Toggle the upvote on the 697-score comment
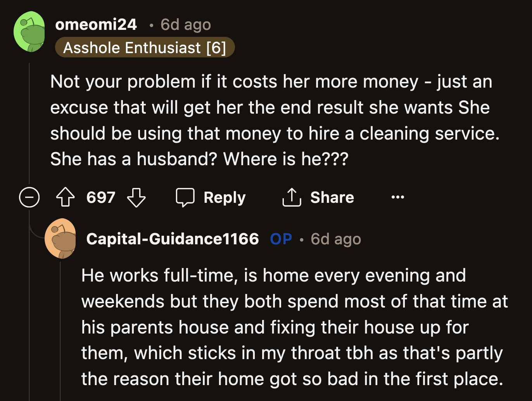 click(x=65, y=197)
